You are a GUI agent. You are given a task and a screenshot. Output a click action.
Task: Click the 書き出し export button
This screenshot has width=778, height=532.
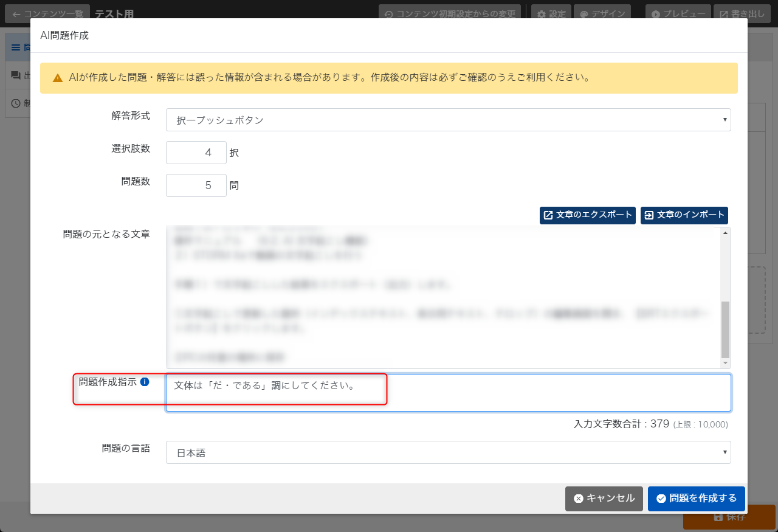pos(743,13)
